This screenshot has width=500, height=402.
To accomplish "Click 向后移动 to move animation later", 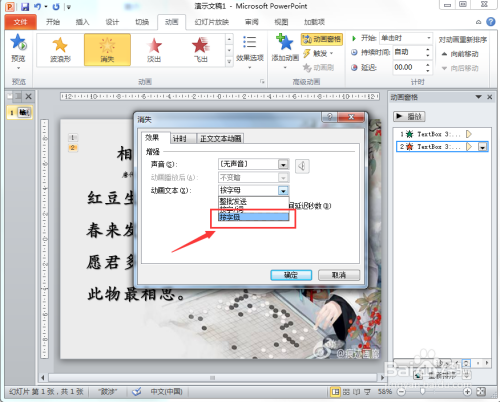I will point(460,68).
